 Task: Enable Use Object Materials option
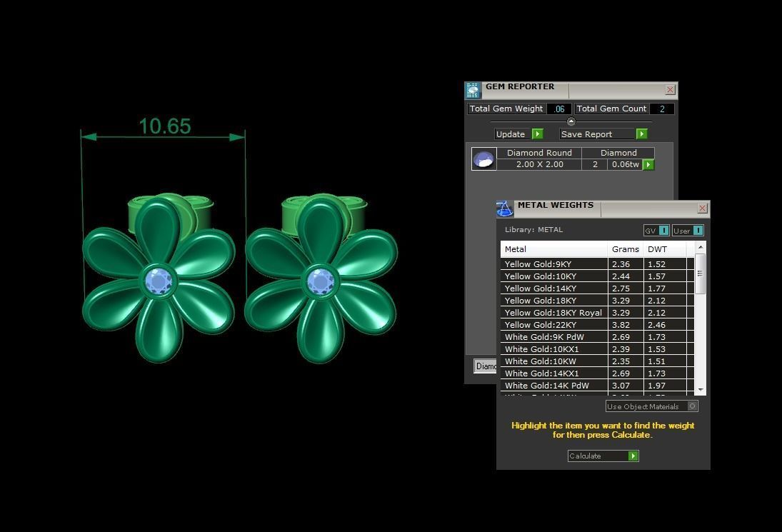point(651,406)
